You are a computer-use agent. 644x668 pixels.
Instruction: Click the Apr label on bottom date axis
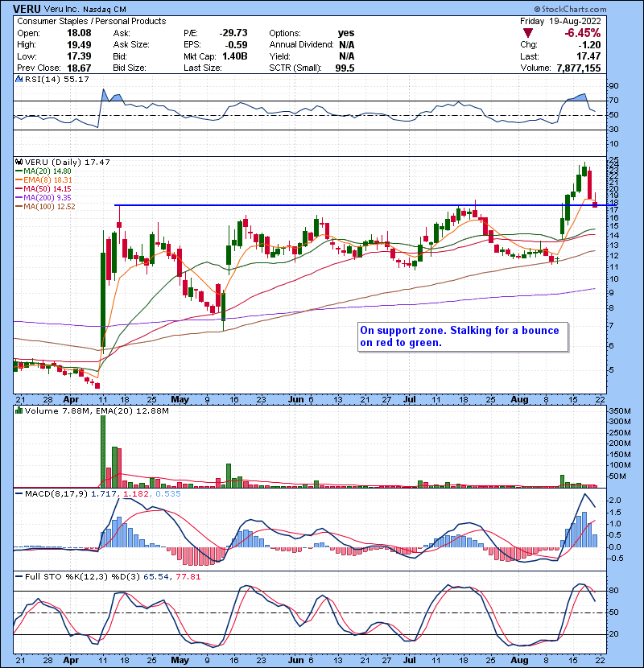pyautogui.click(x=71, y=660)
